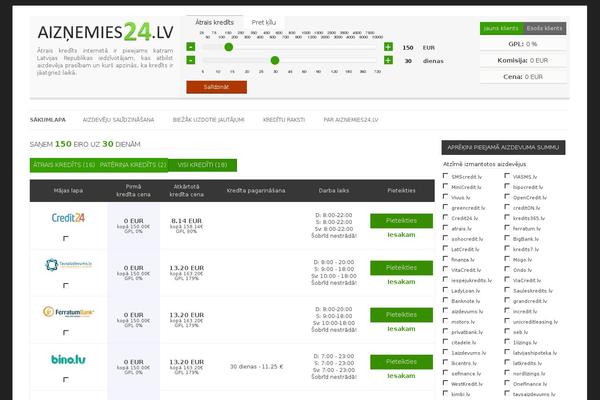
Task: Decrease loan days with minus button
Action: (191, 60)
